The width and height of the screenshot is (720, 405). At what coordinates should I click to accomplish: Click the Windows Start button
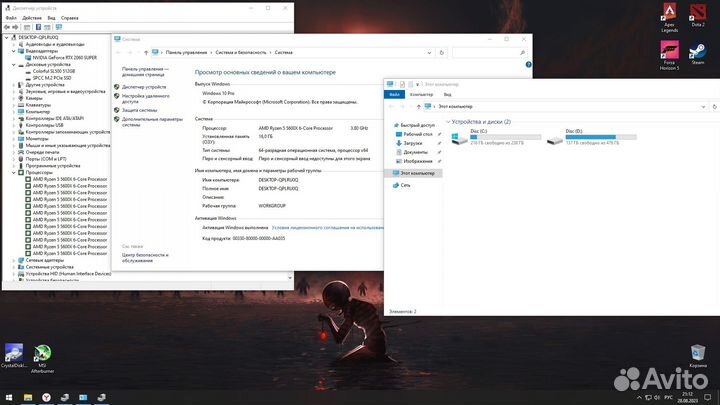[9, 397]
